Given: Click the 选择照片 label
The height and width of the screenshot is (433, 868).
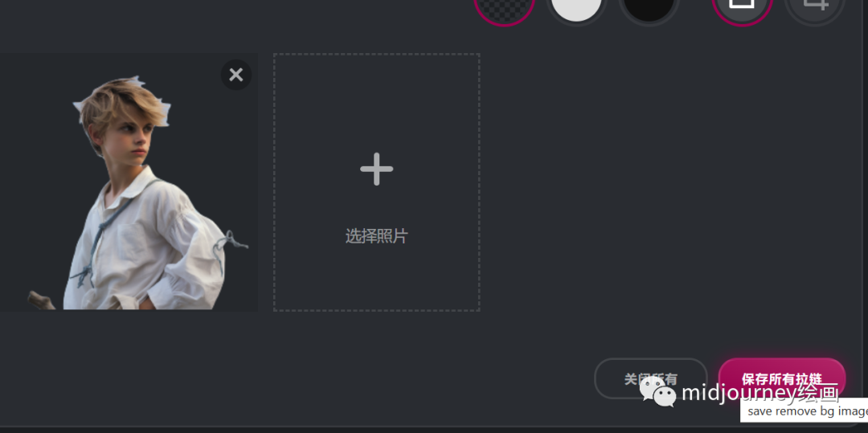Looking at the screenshot, I should tap(376, 236).
